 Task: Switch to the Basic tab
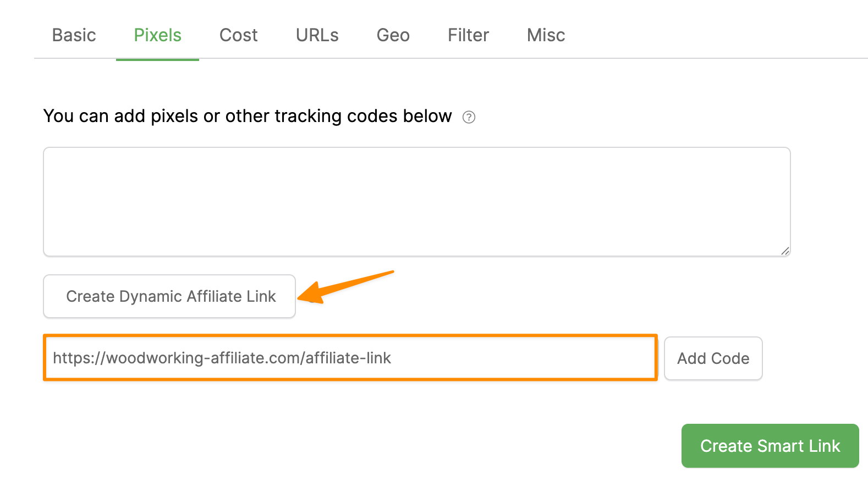point(74,35)
